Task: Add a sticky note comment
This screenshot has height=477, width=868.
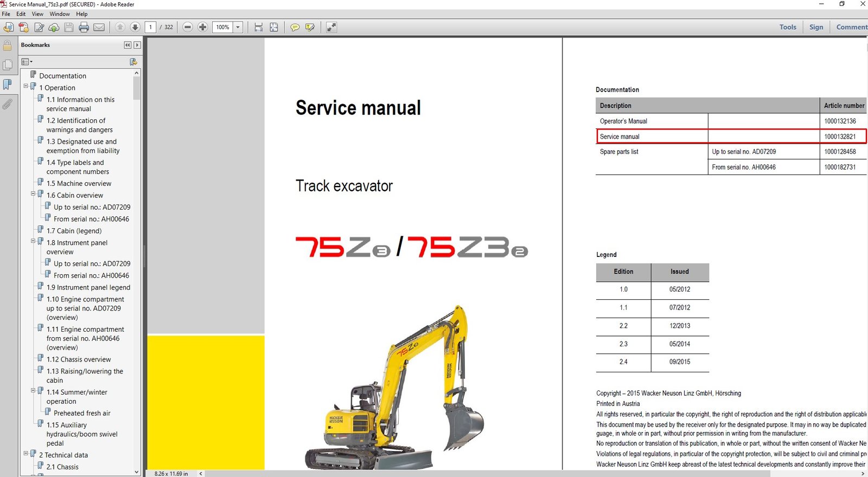Action: click(295, 27)
